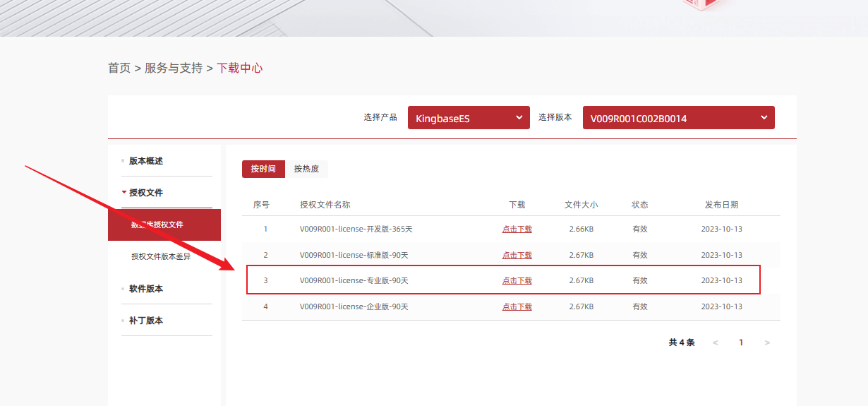This screenshot has height=406, width=868.
Task: Click V009R001-license-专业版-90天 file name
Action: (x=354, y=280)
